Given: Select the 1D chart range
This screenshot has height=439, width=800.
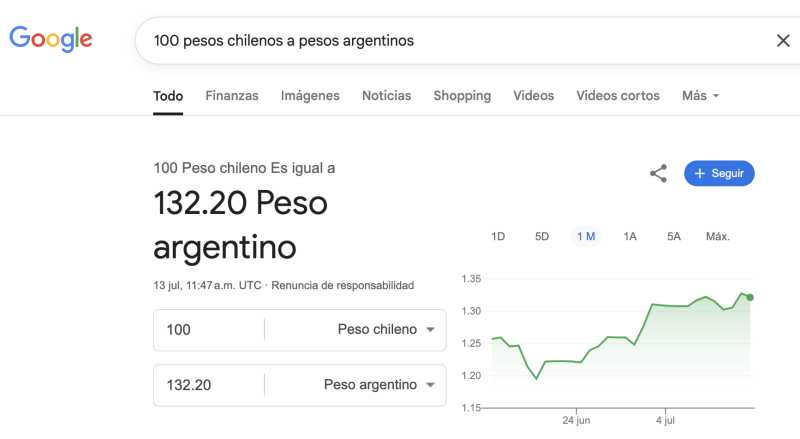Looking at the screenshot, I should [x=498, y=237].
